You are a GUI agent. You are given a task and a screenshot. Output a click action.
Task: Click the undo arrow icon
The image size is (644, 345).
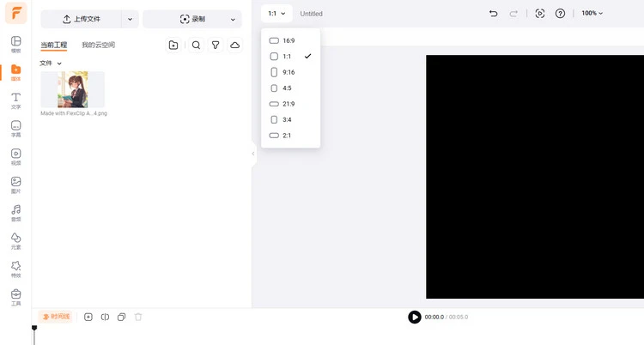coord(493,14)
